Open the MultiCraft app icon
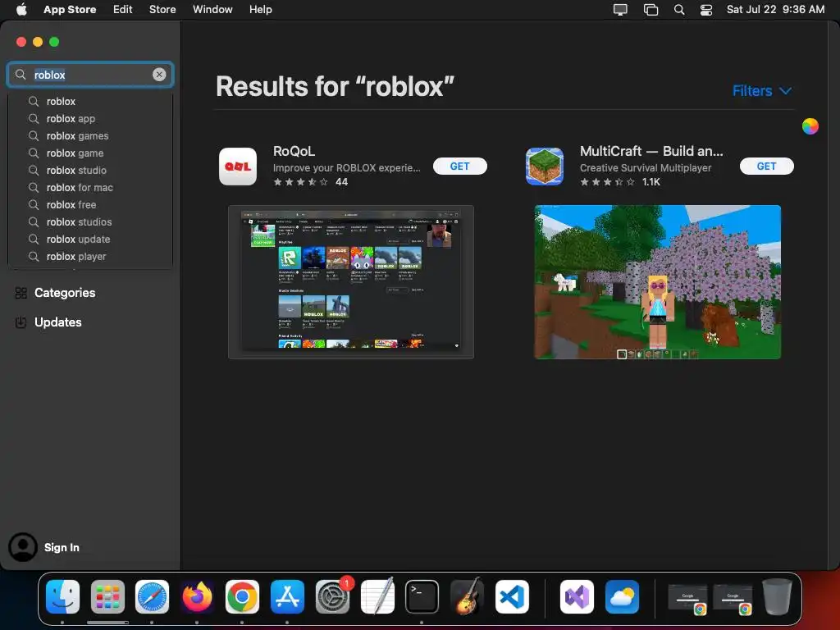840x630 pixels. (545, 167)
